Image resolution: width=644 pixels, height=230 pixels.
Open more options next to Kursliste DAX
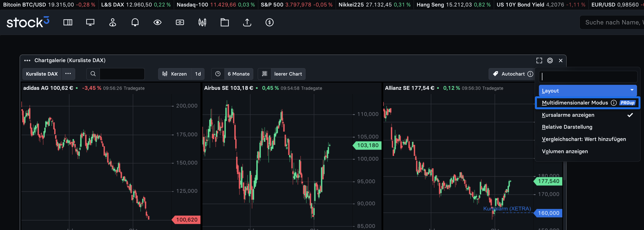tap(68, 74)
